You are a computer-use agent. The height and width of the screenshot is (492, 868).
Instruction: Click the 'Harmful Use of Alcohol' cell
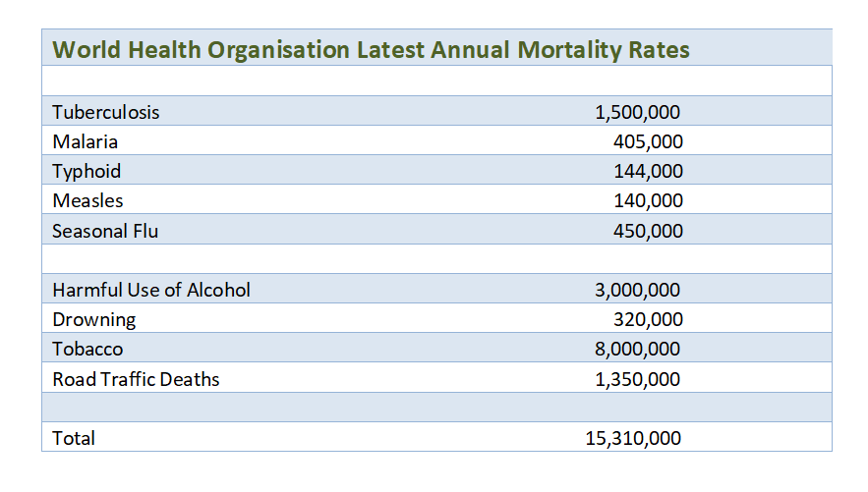tap(151, 291)
